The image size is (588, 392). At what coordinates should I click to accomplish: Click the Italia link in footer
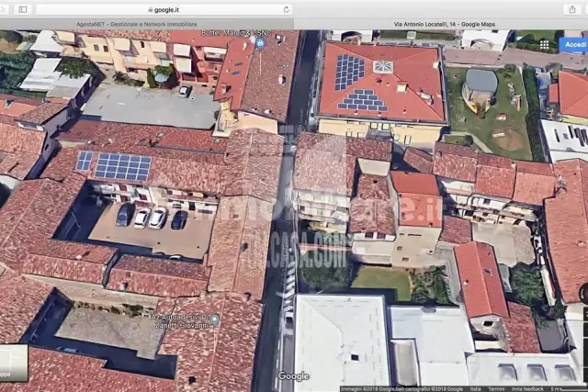[476, 389]
